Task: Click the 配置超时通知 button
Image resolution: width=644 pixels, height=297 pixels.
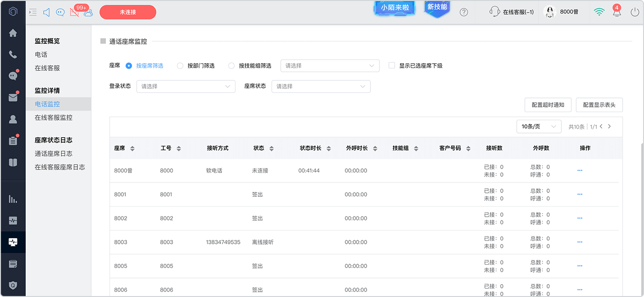Action: [x=548, y=105]
